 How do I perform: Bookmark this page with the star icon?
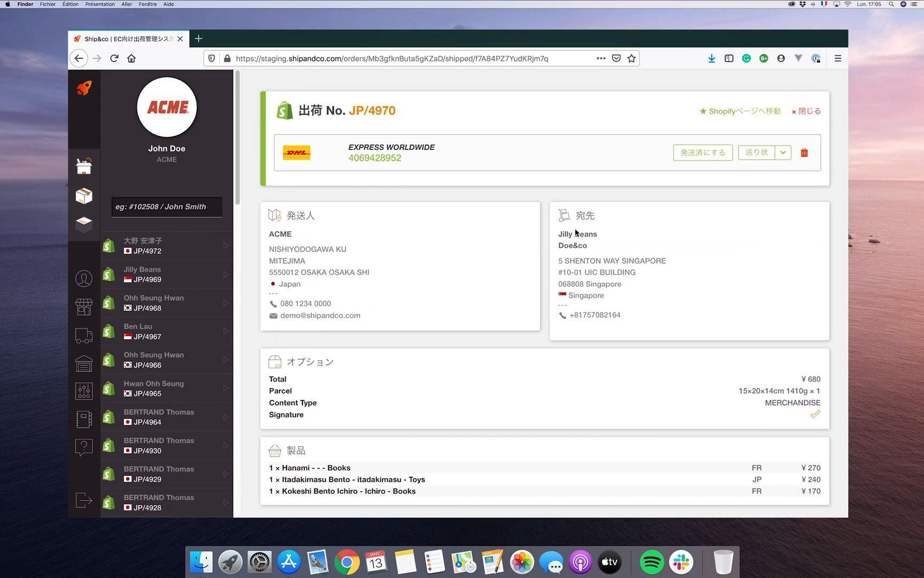coord(632,58)
